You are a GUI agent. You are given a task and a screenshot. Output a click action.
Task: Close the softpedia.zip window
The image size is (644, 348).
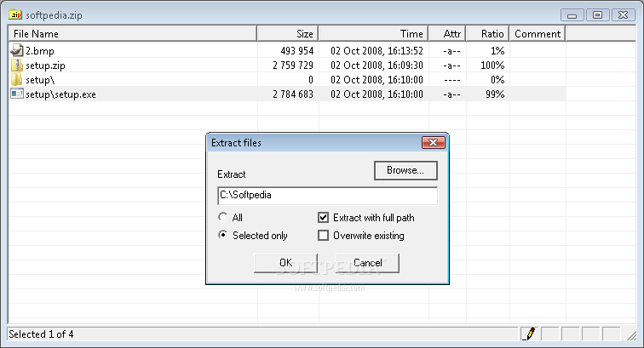pyautogui.click(x=623, y=15)
